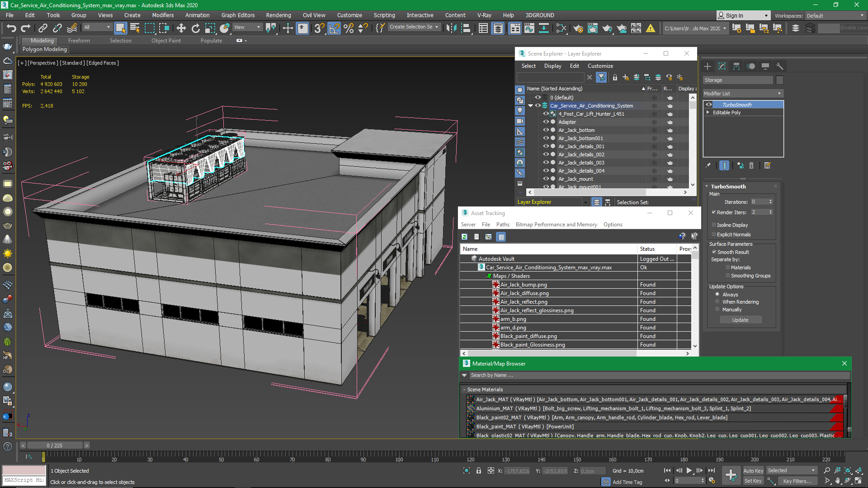
Task: Open the Mirror tool
Action: tap(451, 28)
